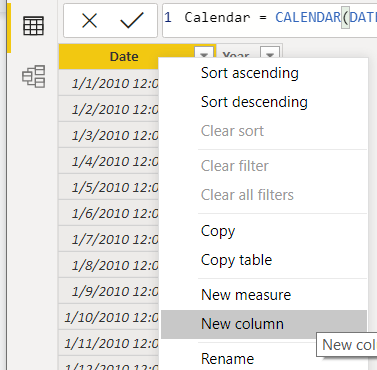Expand the Year column dropdown arrow

(x=270, y=54)
